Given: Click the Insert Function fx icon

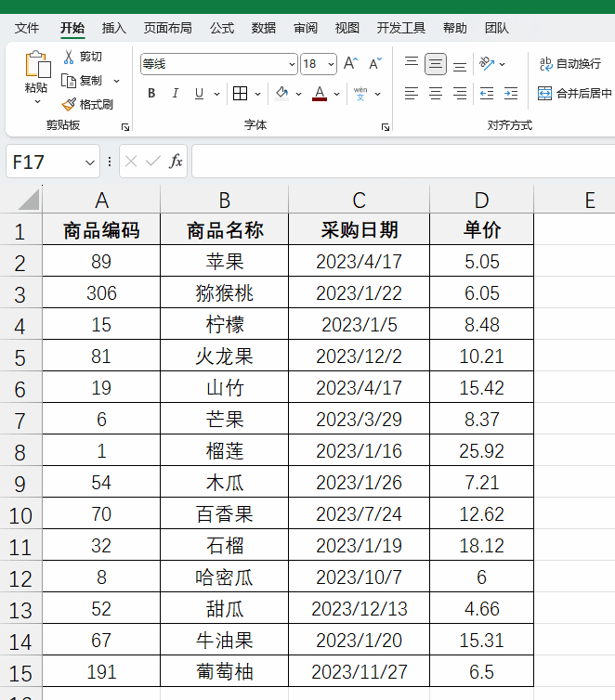Looking at the screenshot, I should (x=176, y=162).
